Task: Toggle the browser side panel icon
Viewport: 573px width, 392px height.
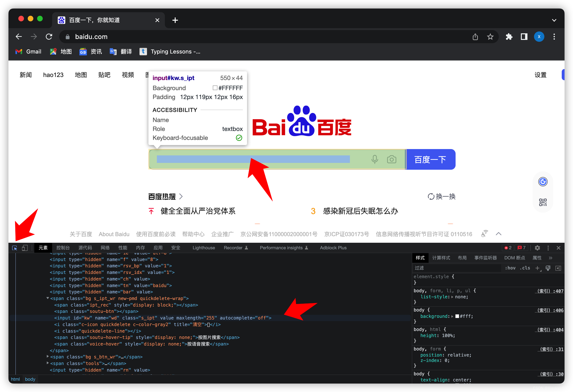Action: [x=524, y=37]
